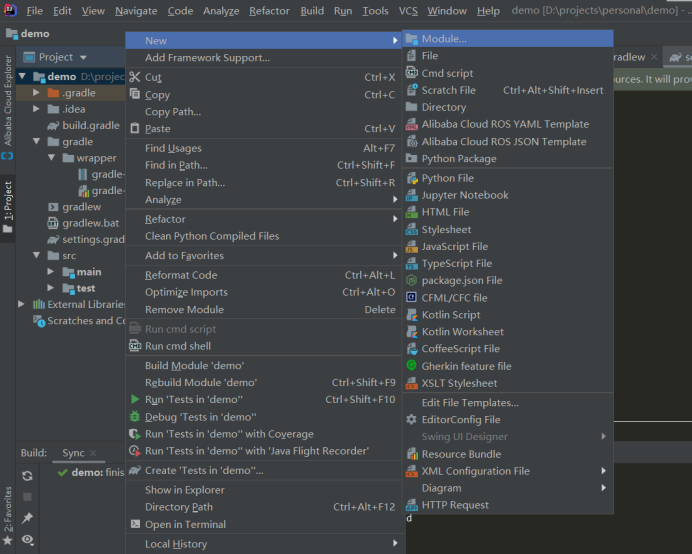
Task: Switch to the Sync build tab
Action: tap(73, 453)
